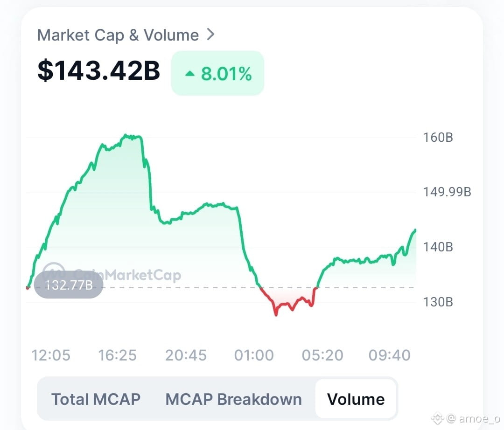Click the 16:25 time axis label
Viewport: 504px width, 430px height.
coord(117,355)
